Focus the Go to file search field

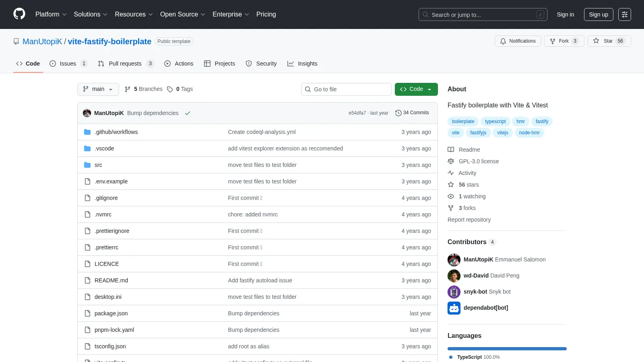click(346, 89)
